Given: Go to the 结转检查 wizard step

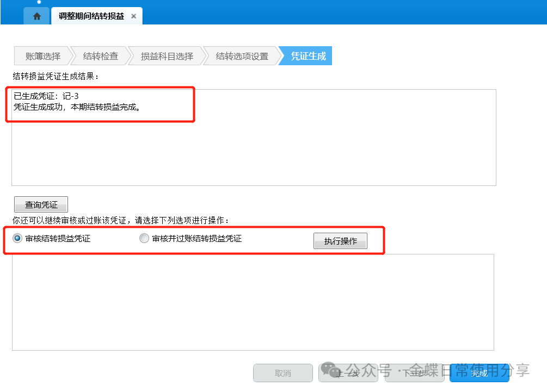Looking at the screenshot, I should click(100, 56).
